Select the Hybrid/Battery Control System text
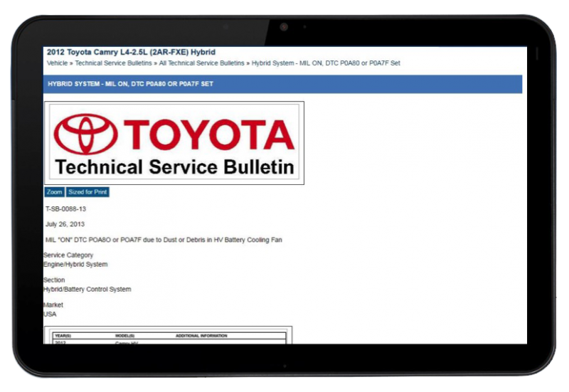The width and height of the screenshot is (569, 392). [87, 290]
